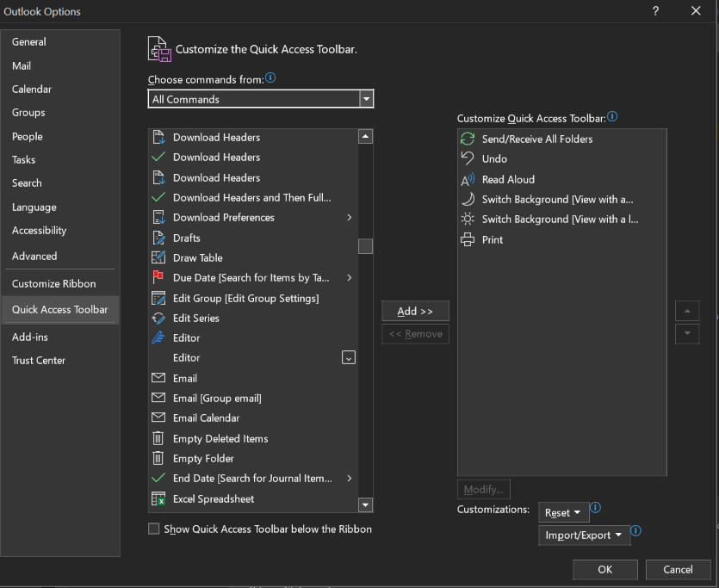This screenshot has height=588, width=719.
Task: Open the Tasks options page
Action: tap(23, 159)
